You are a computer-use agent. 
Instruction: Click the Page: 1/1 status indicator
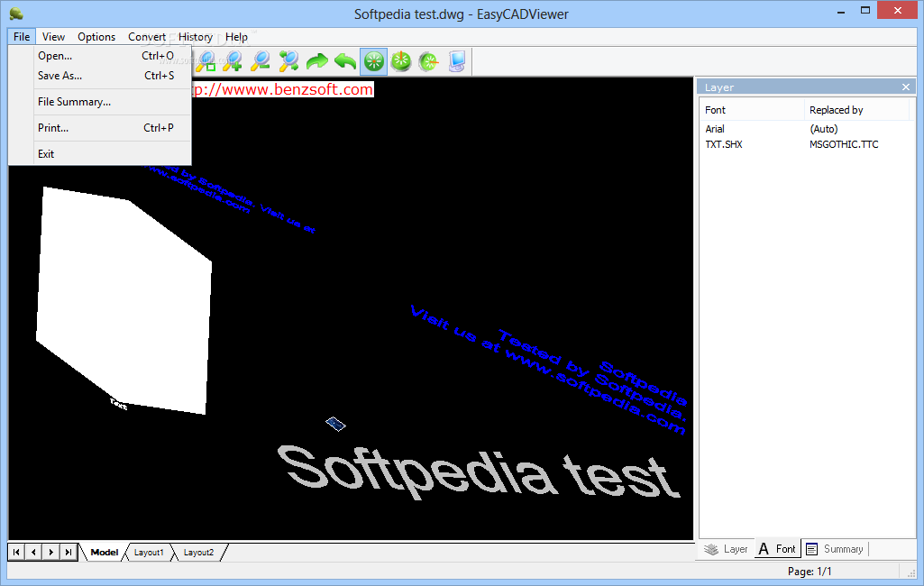pyautogui.click(x=810, y=572)
